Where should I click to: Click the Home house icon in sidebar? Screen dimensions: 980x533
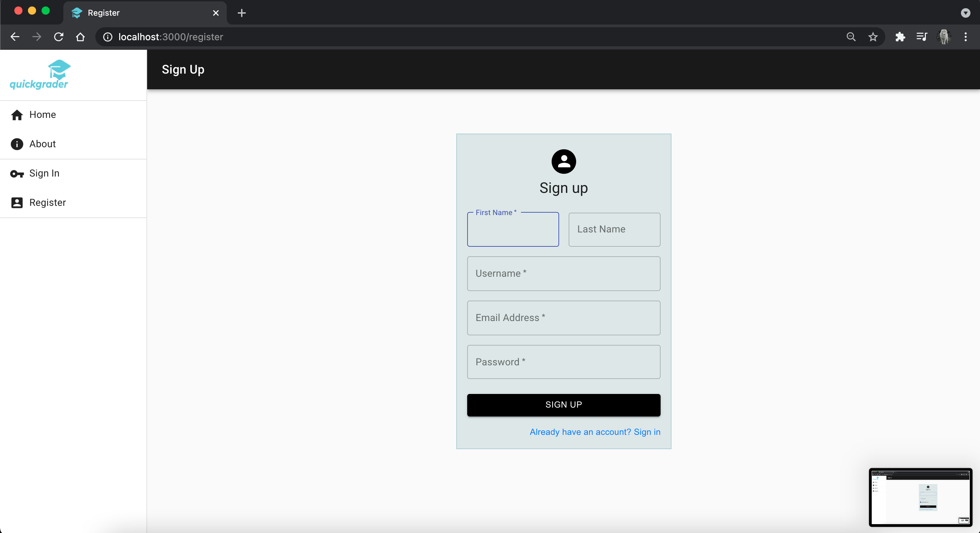pyautogui.click(x=17, y=115)
